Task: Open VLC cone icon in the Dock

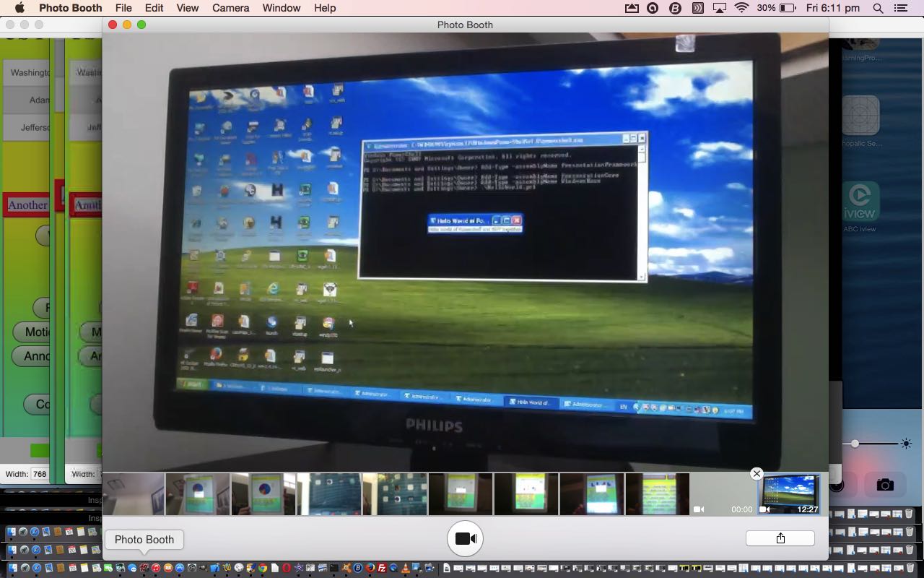Action: pyautogui.click(x=406, y=568)
